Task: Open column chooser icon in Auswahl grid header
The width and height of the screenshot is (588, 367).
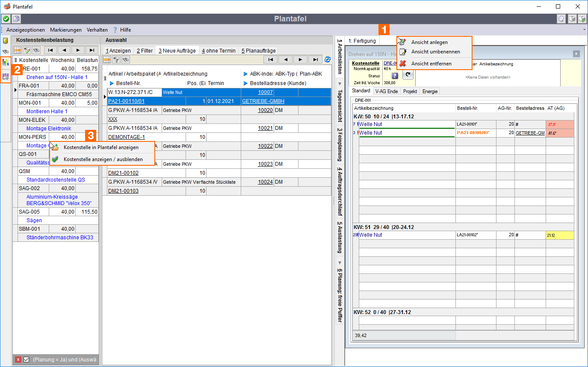Action: [x=105, y=78]
